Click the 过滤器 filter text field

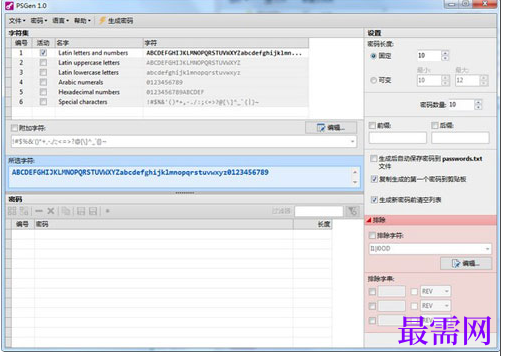click(x=319, y=211)
